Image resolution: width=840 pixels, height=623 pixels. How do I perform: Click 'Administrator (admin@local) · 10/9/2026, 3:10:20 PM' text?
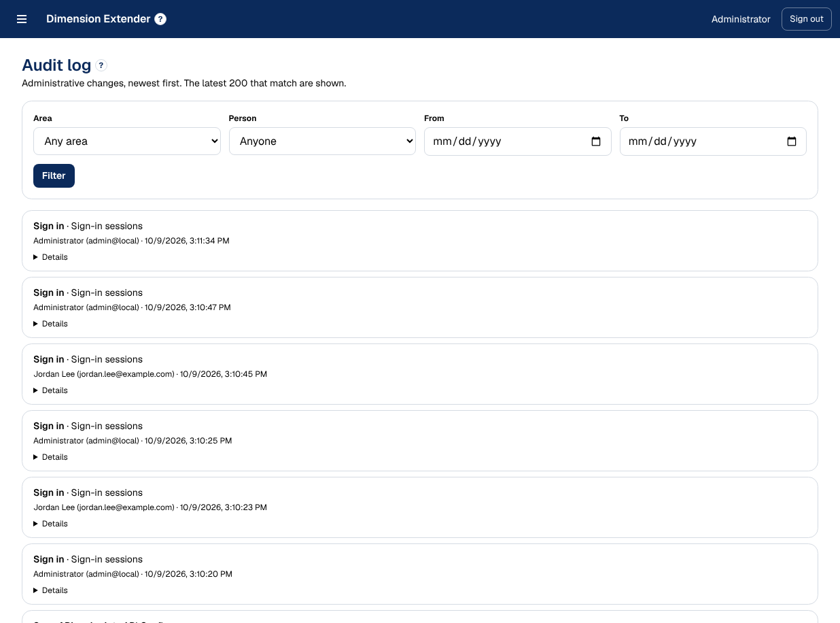click(x=133, y=574)
